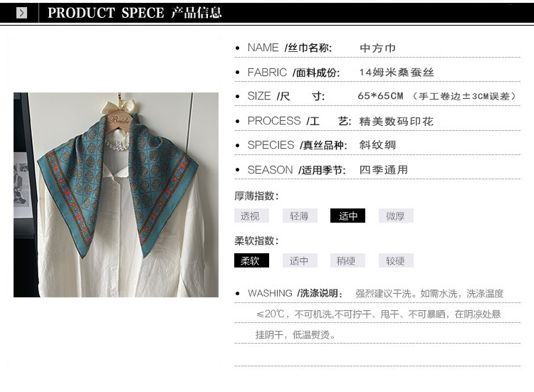This screenshot has width=534, height=392.
Task: Click the FABRIC value 14姆米桑蚕丝
Action: click(397, 72)
